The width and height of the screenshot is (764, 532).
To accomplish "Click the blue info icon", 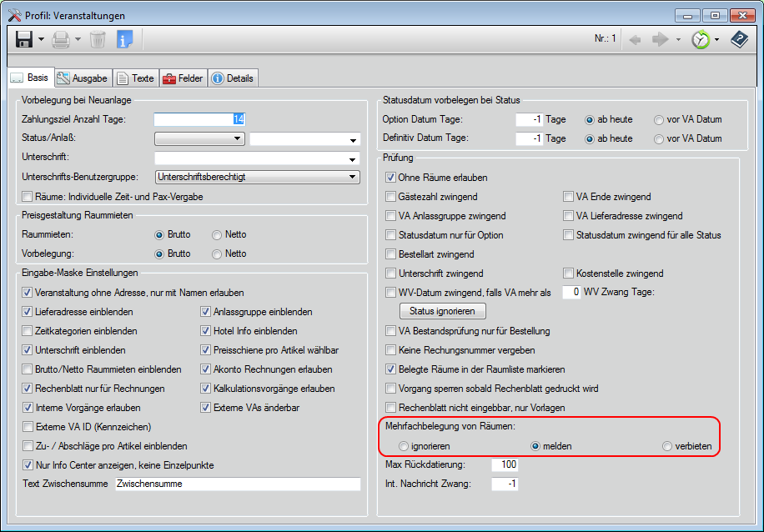I will click(124, 39).
